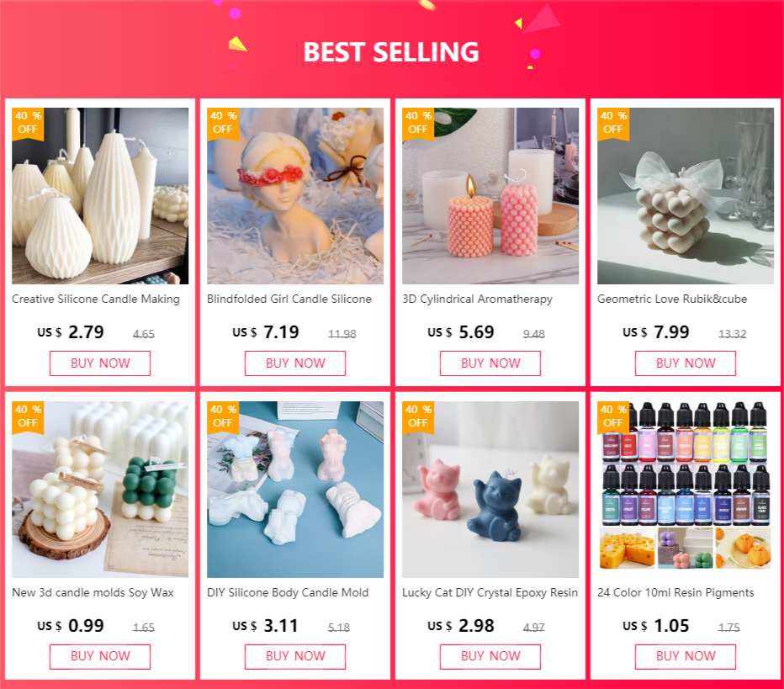
Task: Click BUY NOW under the Lucky Cat product
Action: [490, 656]
